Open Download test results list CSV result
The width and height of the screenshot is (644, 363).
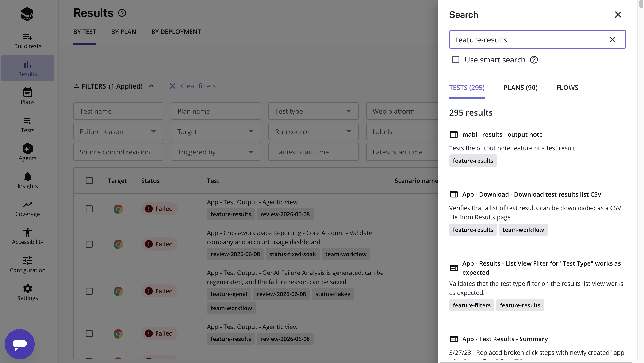tap(532, 194)
